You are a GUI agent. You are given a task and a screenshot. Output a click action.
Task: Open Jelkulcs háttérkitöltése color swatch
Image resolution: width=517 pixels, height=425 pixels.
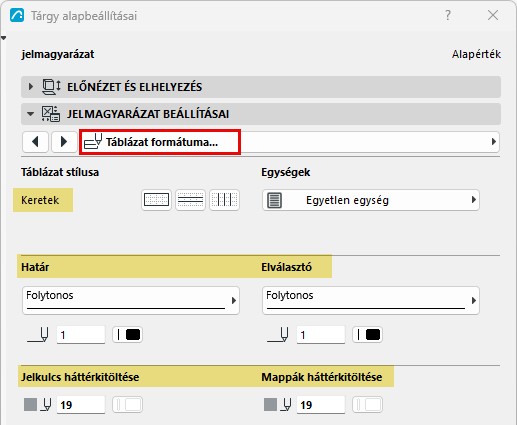coord(128,405)
